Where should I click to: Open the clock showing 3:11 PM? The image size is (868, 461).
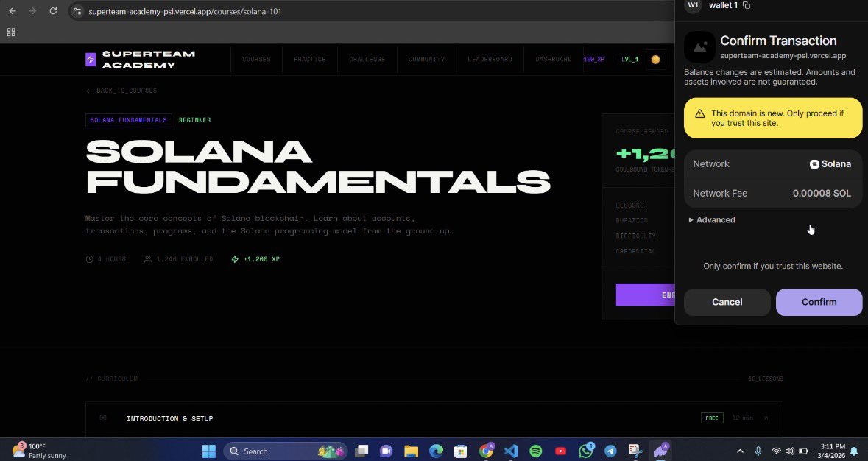click(x=833, y=451)
